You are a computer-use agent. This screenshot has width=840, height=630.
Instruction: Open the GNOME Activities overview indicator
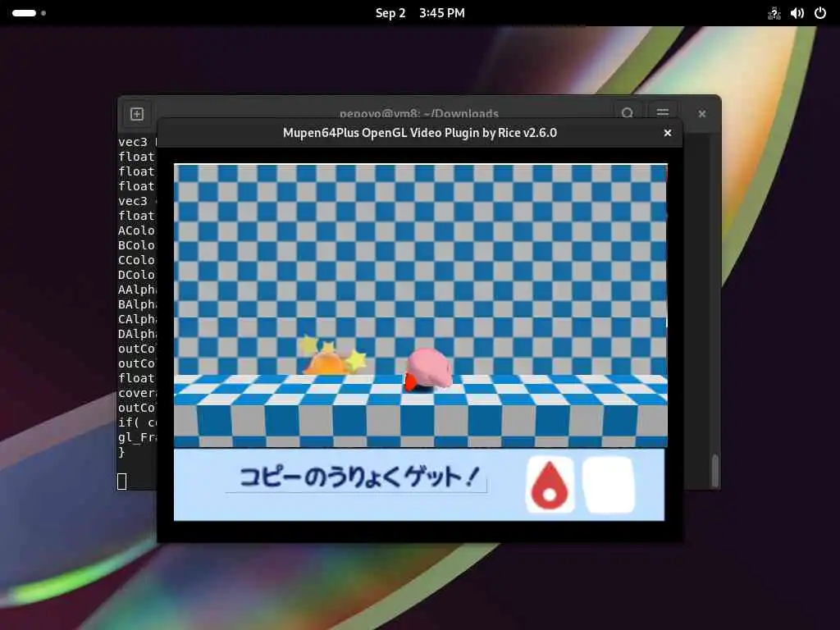coord(29,13)
